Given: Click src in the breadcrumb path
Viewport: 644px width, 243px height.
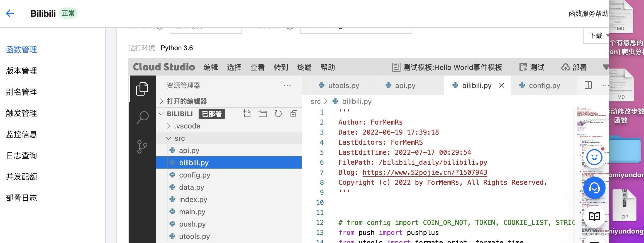Looking at the screenshot, I should (316, 101).
